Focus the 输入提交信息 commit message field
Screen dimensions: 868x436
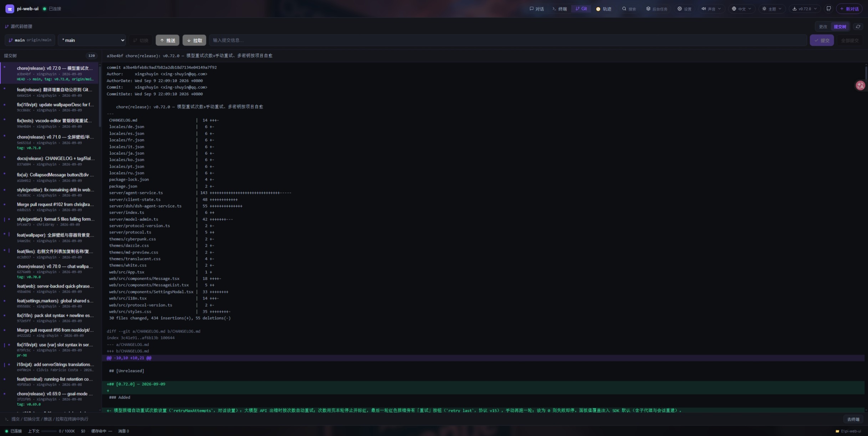(508, 40)
